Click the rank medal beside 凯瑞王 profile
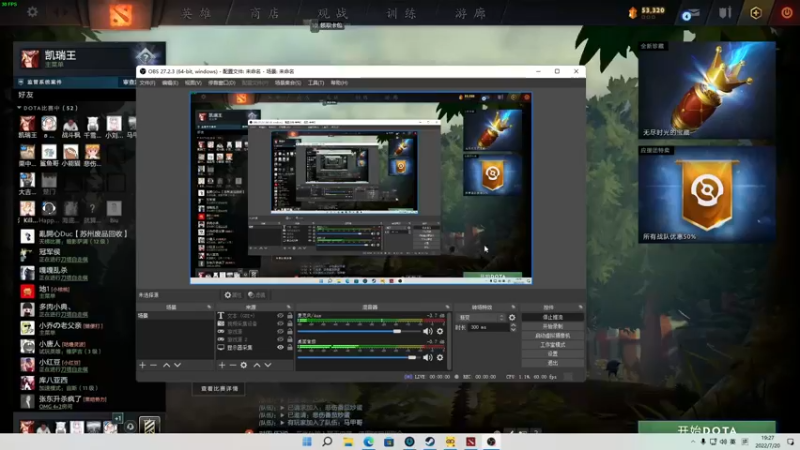The image size is (800, 450). 145,56
